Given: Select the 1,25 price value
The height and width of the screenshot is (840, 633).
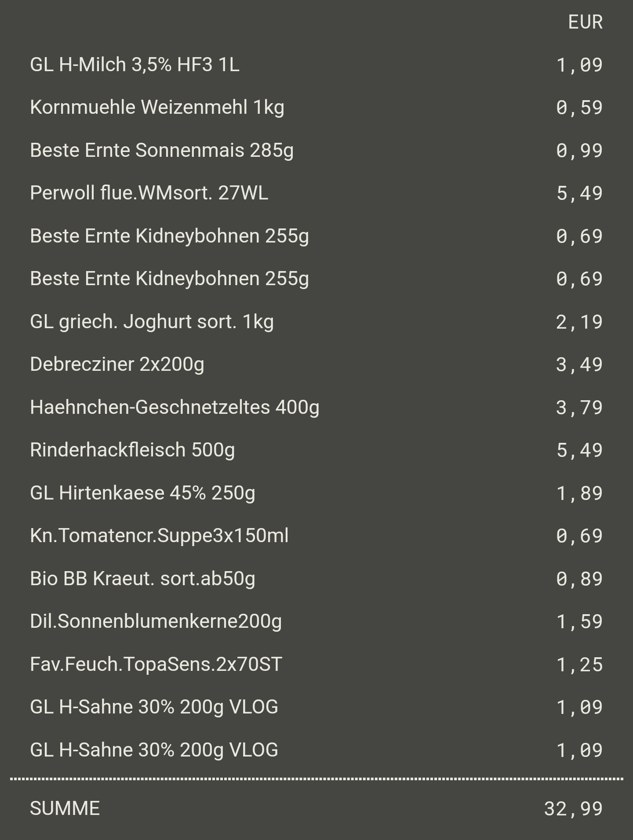Looking at the screenshot, I should click(579, 665).
